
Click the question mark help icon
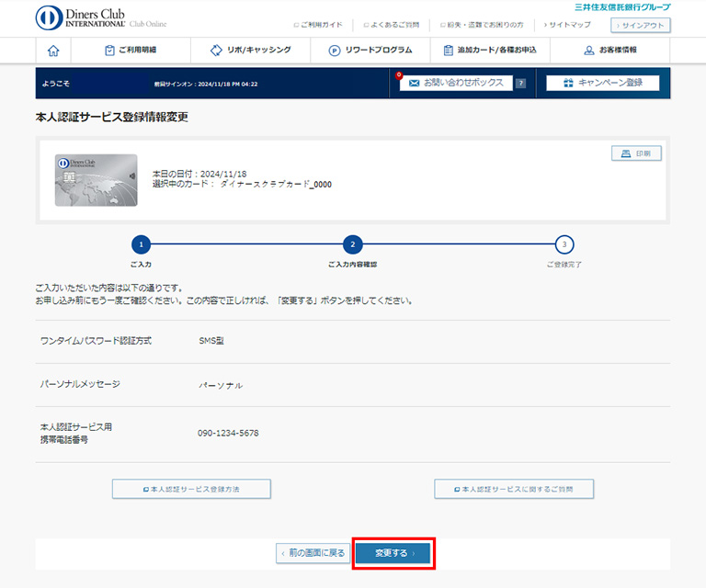point(520,84)
